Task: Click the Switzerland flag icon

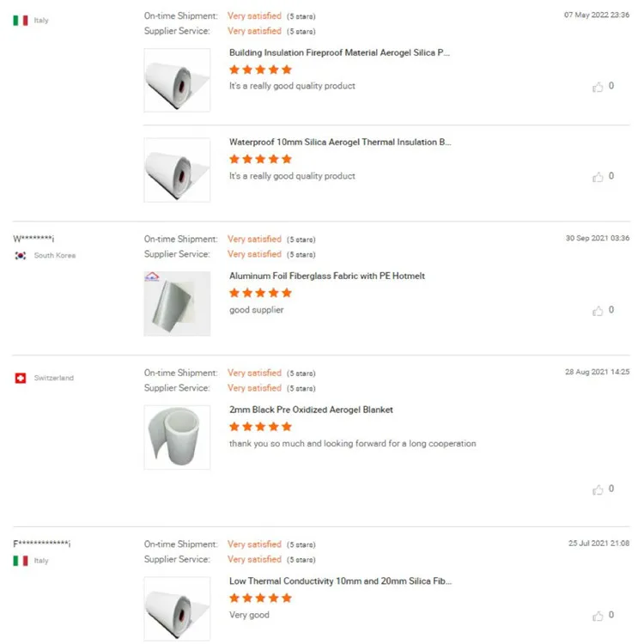Action: click(x=21, y=378)
